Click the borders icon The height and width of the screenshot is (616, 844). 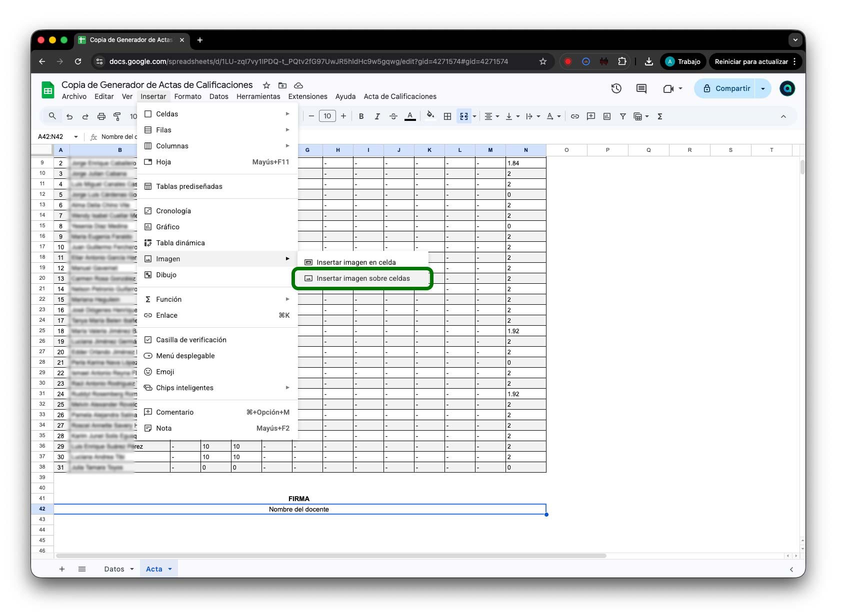(447, 116)
